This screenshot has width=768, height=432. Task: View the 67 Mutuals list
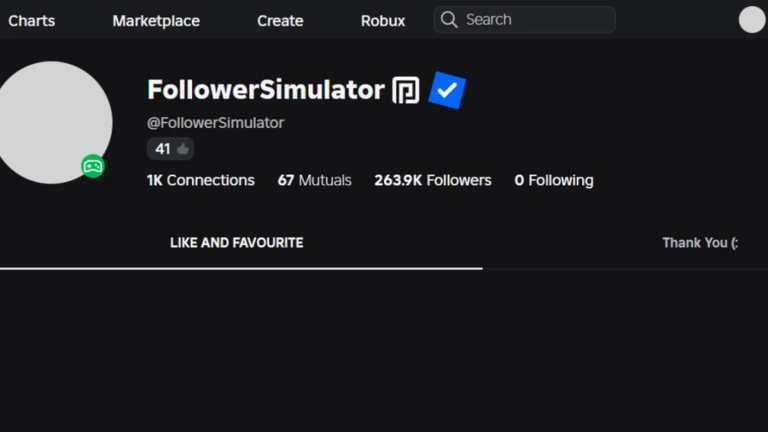click(x=315, y=181)
